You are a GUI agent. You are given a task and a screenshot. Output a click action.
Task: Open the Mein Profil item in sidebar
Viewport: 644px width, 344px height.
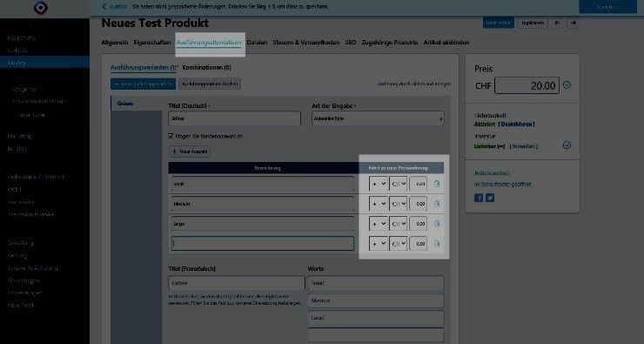click(x=21, y=306)
